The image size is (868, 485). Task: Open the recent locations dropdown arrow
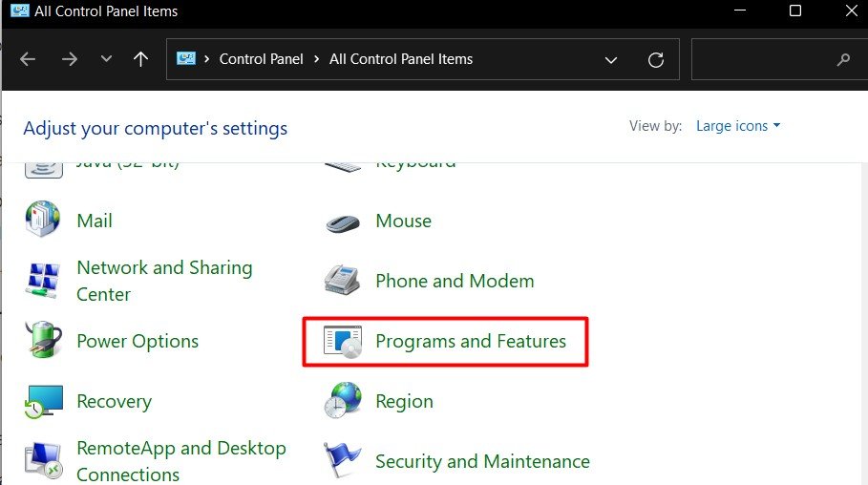point(106,58)
